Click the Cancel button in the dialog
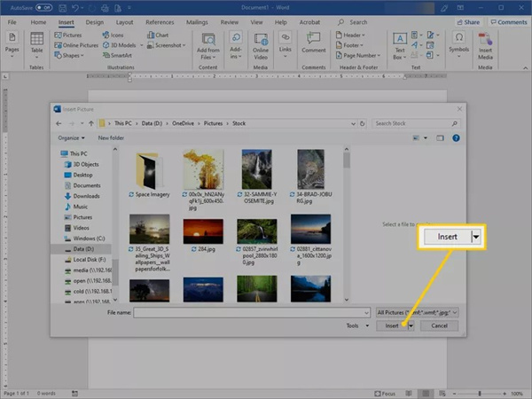The image size is (532, 399). (439, 326)
